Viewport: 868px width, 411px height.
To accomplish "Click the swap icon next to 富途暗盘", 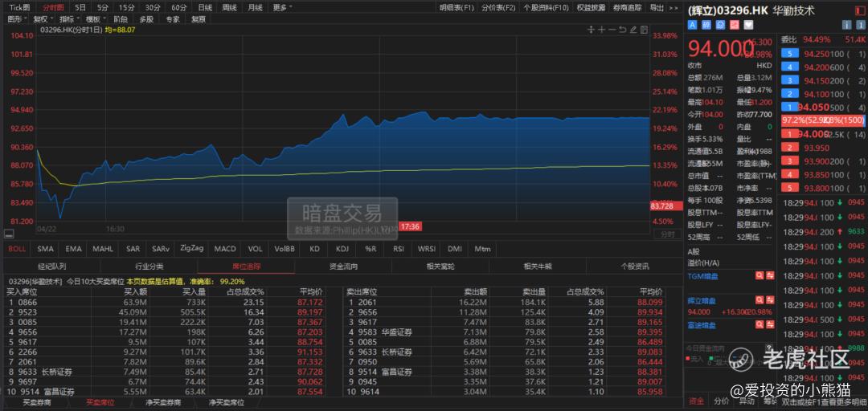I will click(769, 325).
